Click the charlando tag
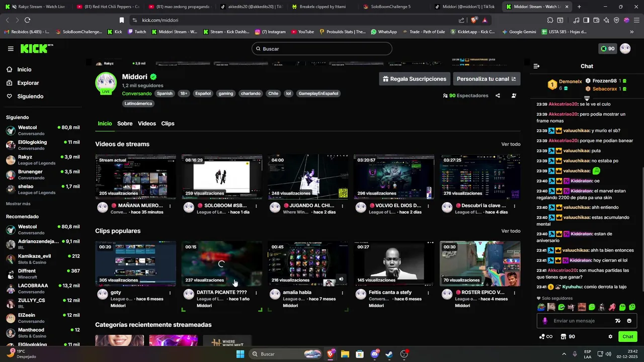Viewport: 644px width, 362px height. 251,94
